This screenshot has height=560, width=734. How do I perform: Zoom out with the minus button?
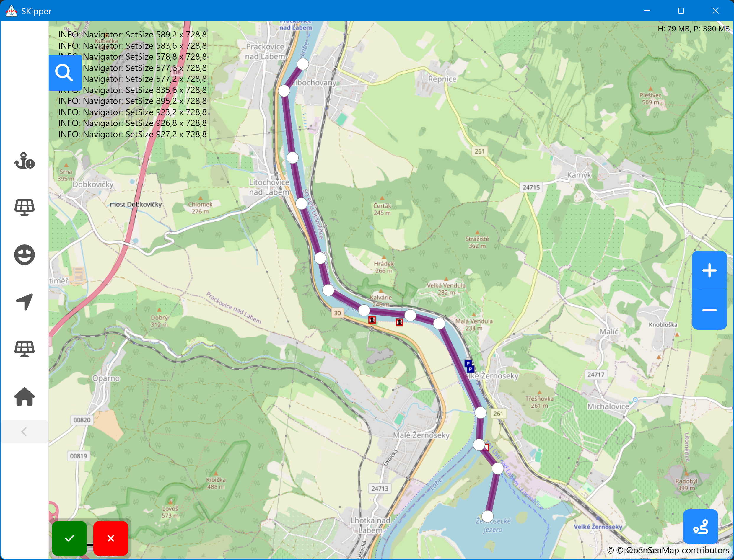tap(709, 310)
